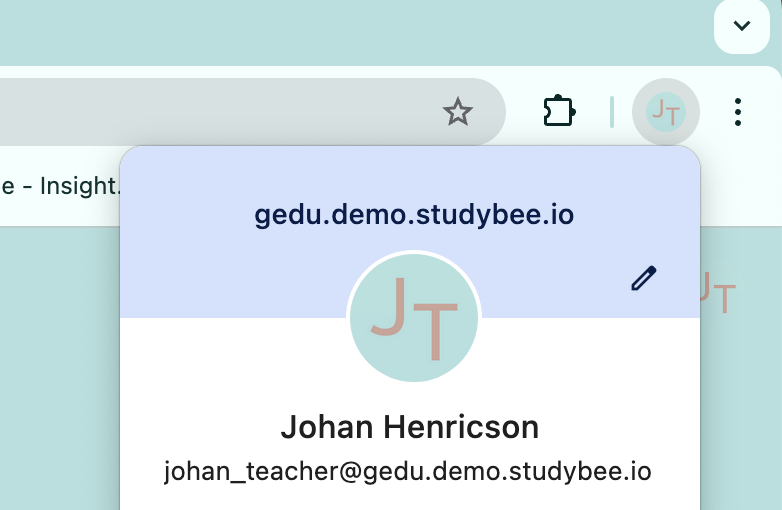Viewport: 782px width, 510px height.
Task: Open Chrome's three-dot menu
Action: point(738,111)
